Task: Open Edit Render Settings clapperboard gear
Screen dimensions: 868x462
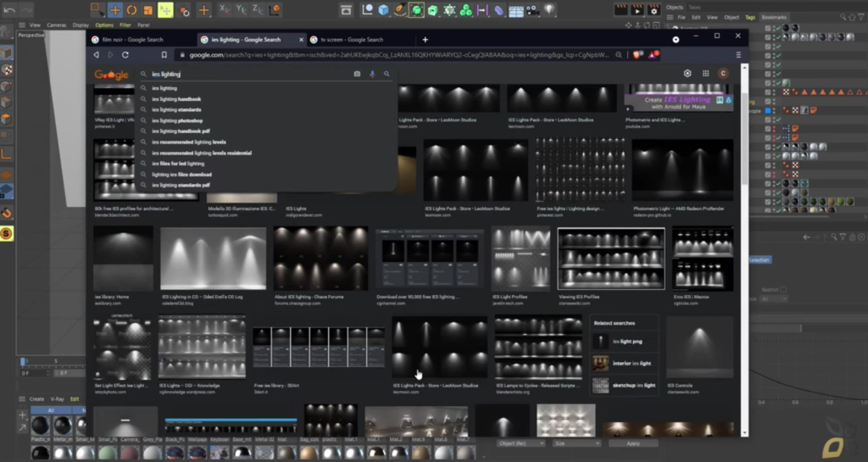Action: [x=654, y=10]
